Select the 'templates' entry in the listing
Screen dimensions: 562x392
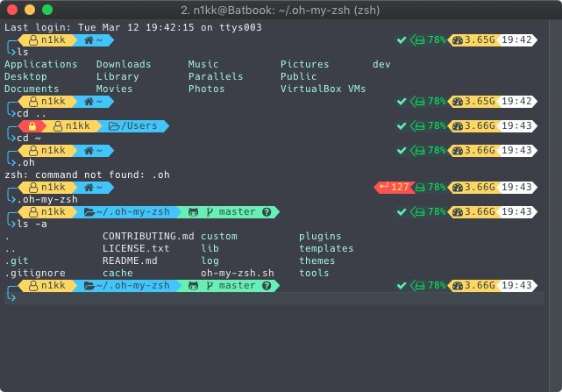[x=326, y=248]
